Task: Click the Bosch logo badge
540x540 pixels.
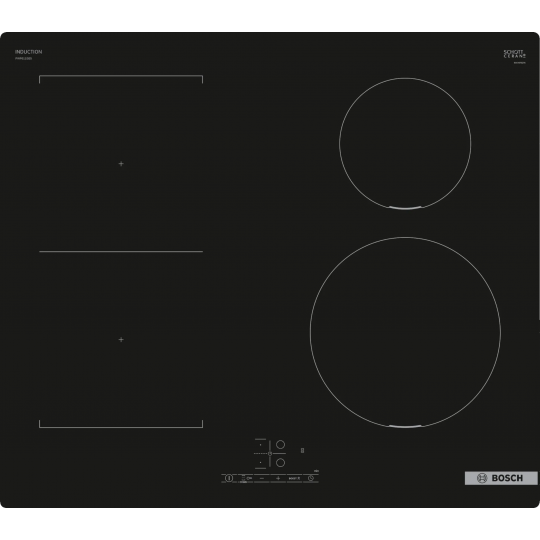Action: [x=501, y=478]
